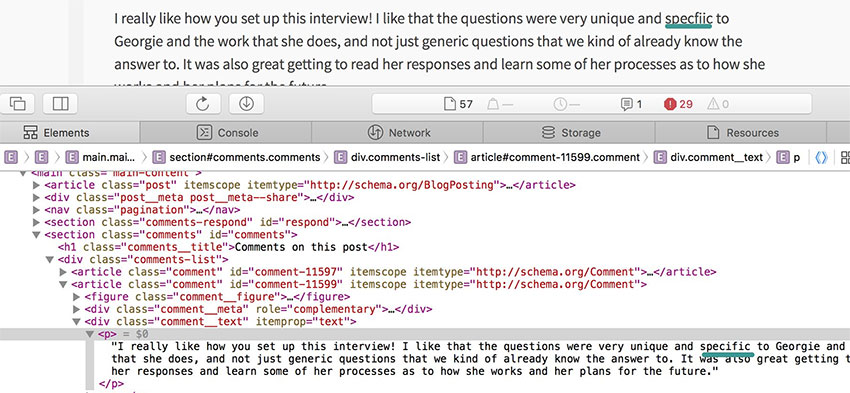850x393 pixels.
Task: Click the word "specific" in the source text
Action: (x=726, y=346)
